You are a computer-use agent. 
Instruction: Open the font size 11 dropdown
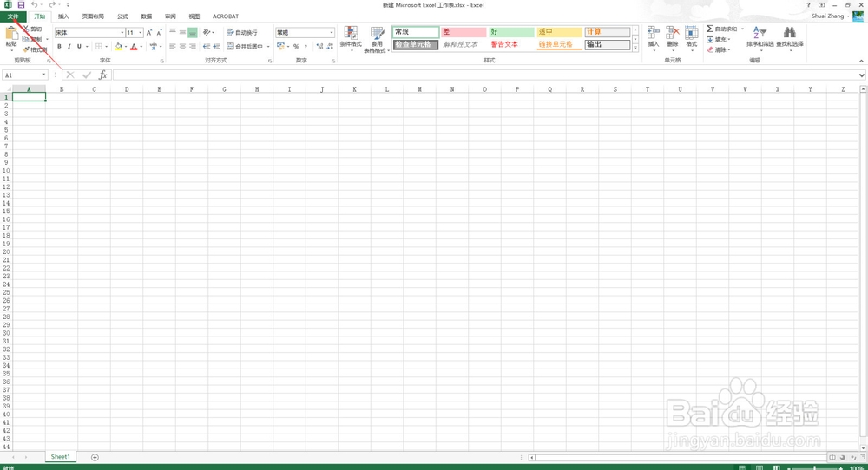(x=140, y=33)
